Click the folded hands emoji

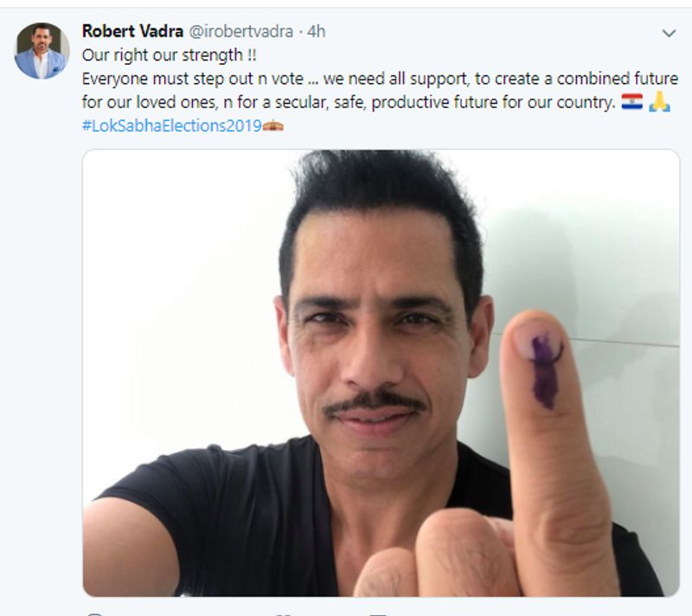point(659,102)
